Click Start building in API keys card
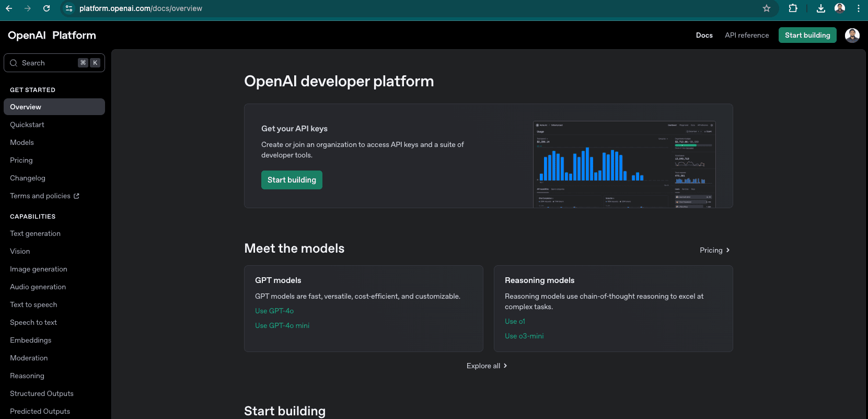Viewport: 868px width, 419px height. pos(292,180)
